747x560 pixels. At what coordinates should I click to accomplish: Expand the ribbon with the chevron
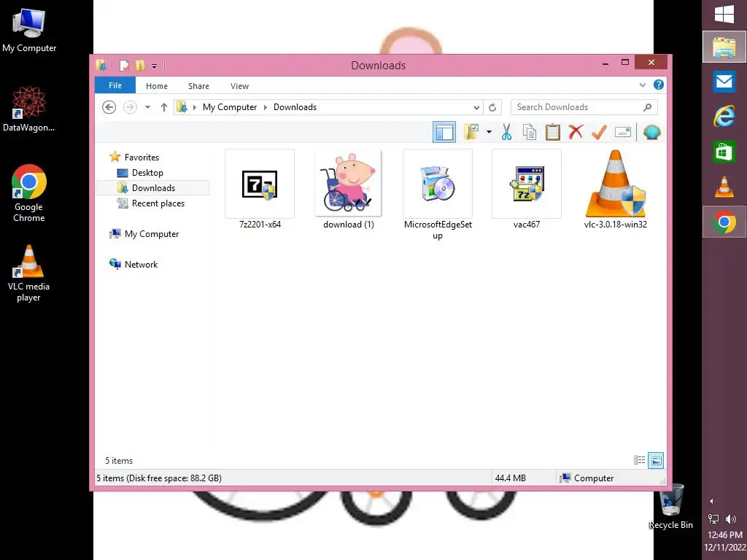click(x=643, y=85)
